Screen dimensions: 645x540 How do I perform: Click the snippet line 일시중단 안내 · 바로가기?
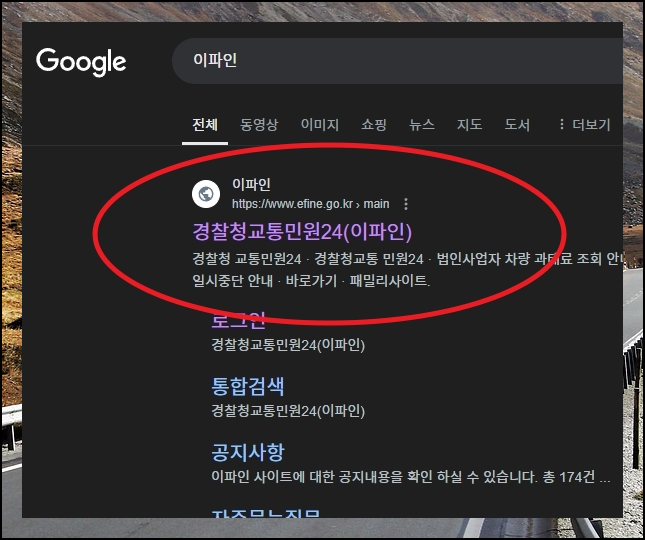[311, 281]
